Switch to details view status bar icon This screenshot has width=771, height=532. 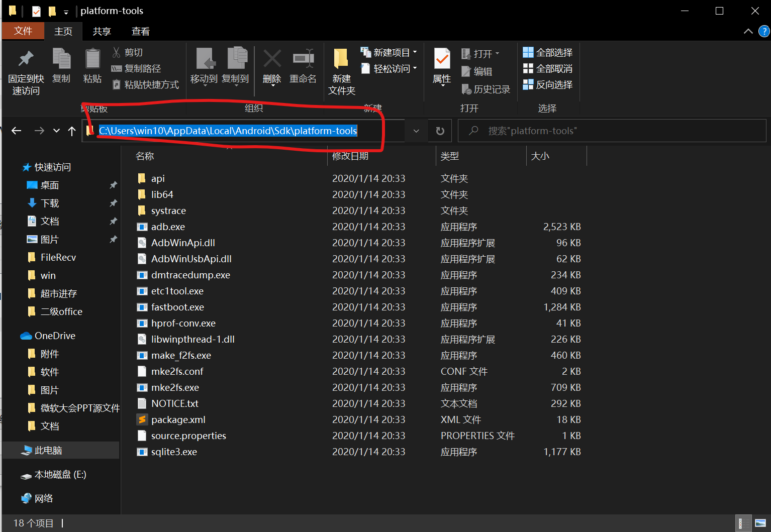[x=743, y=523]
